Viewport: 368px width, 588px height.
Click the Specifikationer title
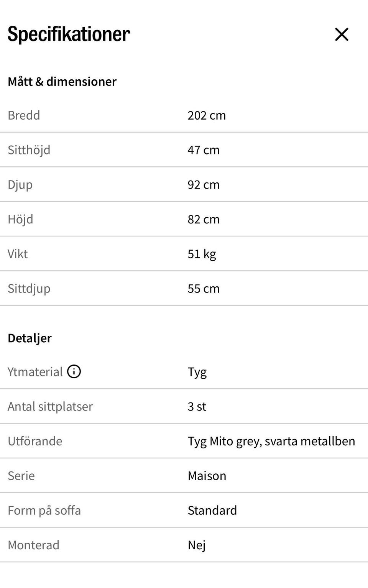point(69,34)
